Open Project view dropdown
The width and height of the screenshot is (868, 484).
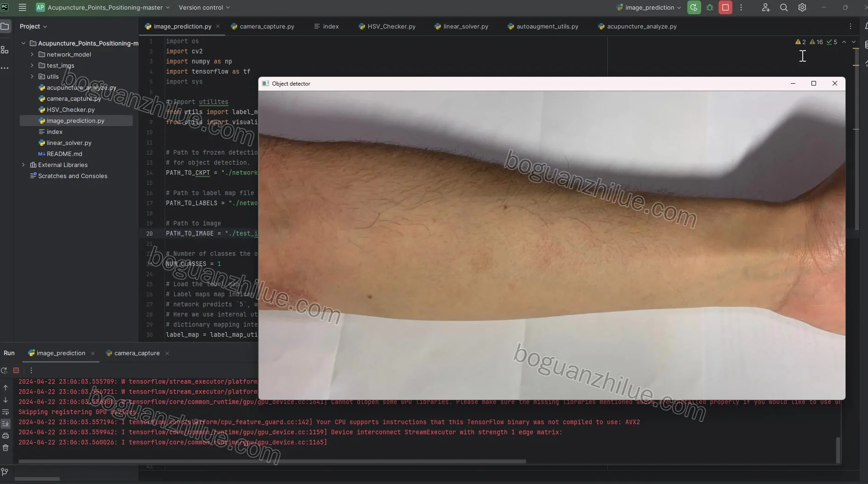click(x=33, y=26)
